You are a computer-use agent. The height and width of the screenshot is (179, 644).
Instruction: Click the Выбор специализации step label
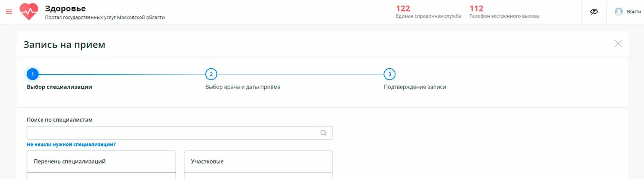click(x=60, y=87)
